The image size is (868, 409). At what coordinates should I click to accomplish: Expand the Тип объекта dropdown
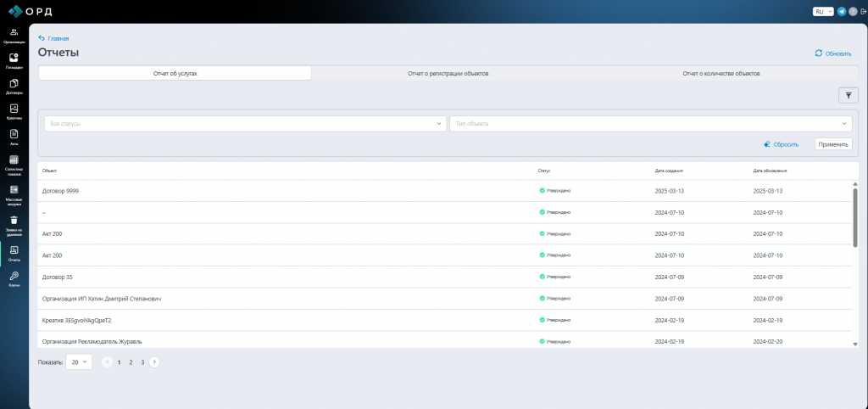coord(650,124)
